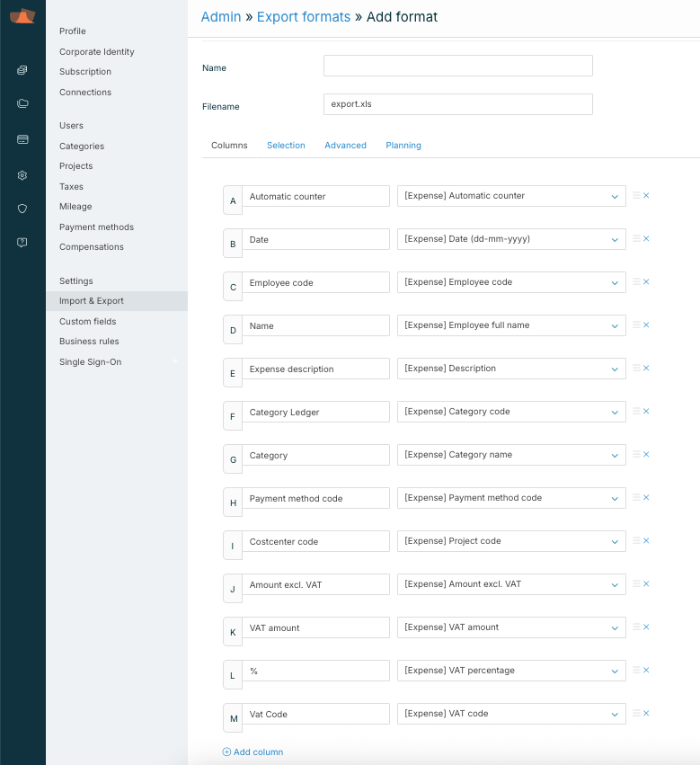Click drag handle for Category Ledger row

point(636,412)
